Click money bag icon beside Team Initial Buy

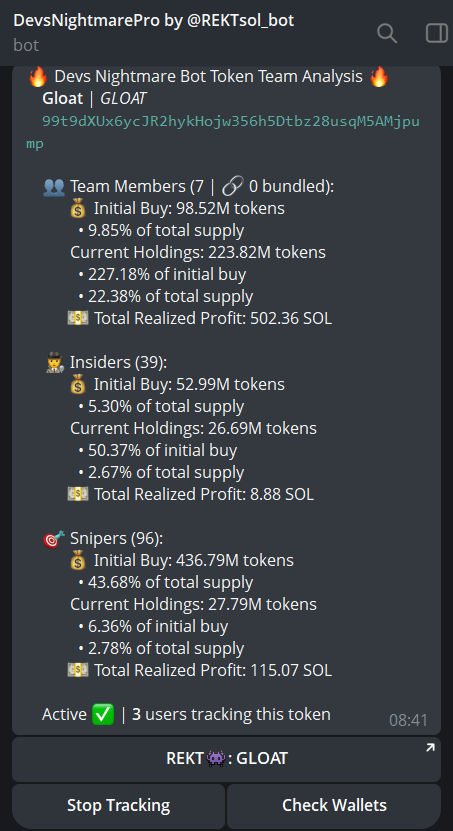coord(78,209)
